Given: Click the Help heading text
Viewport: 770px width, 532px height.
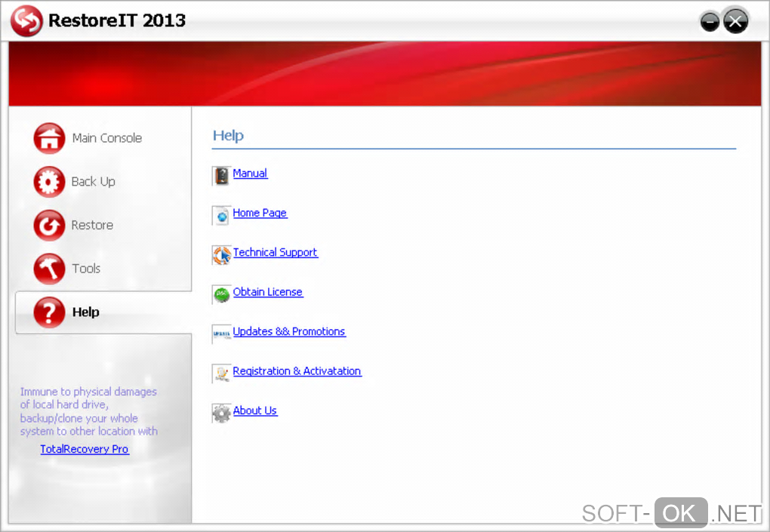Looking at the screenshot, I should coord(228,136).
